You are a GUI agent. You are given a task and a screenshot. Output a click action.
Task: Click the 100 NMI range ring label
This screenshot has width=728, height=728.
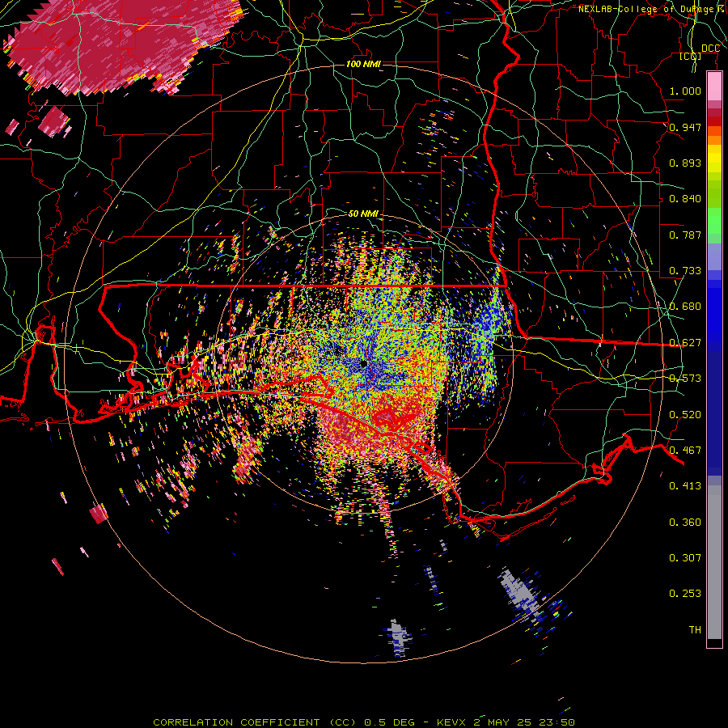click(x=363, y=64)
